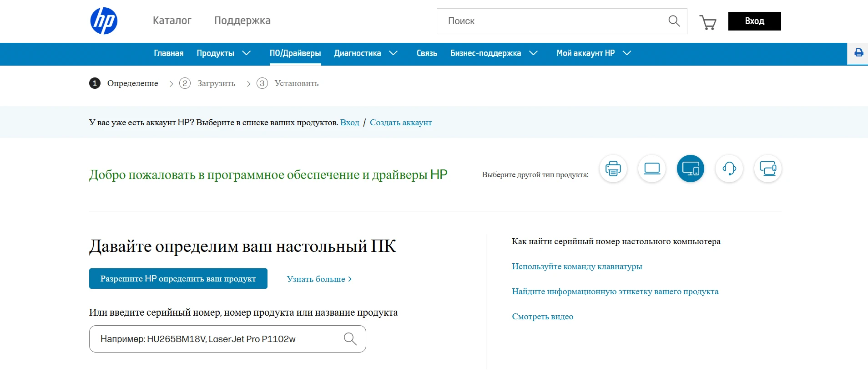Select the headset product type icon

[729, 169]
